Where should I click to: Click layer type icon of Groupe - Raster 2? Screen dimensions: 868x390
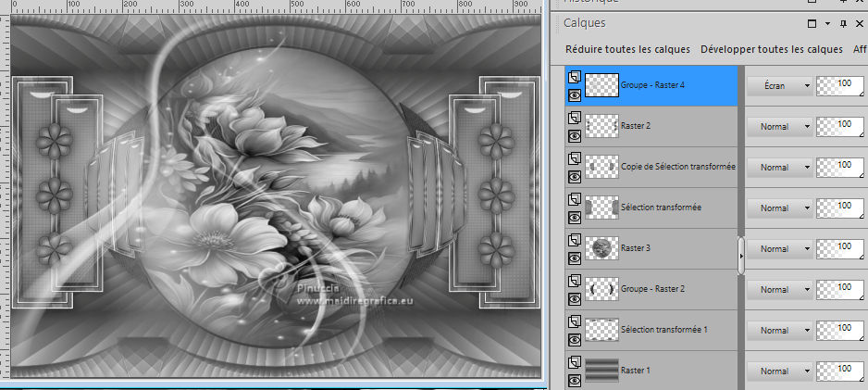pyautogui.click(x=574, y=281)
